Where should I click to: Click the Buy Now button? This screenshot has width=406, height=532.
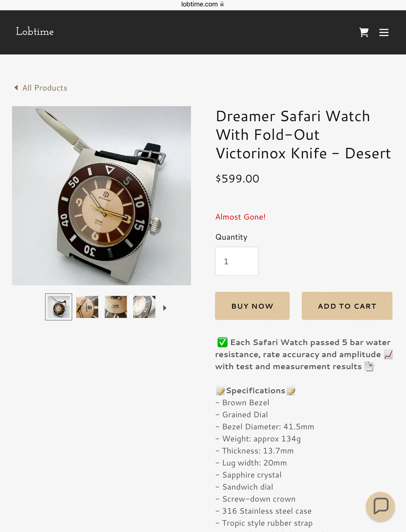(252, 306)
